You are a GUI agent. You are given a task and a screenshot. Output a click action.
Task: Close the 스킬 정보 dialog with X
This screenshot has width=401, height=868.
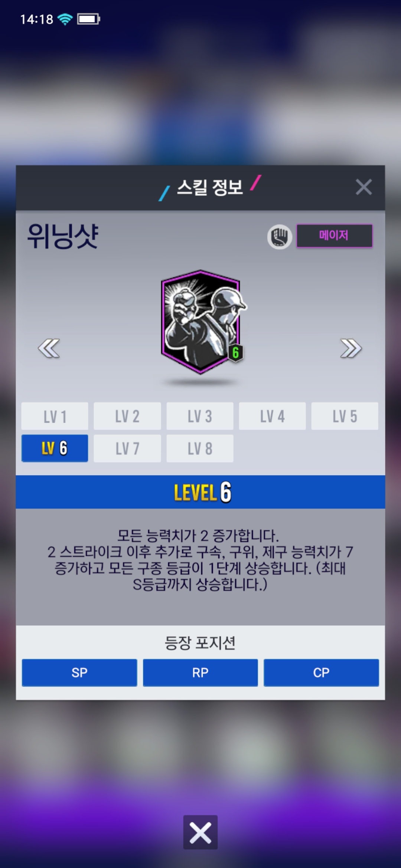pos(363,187)
